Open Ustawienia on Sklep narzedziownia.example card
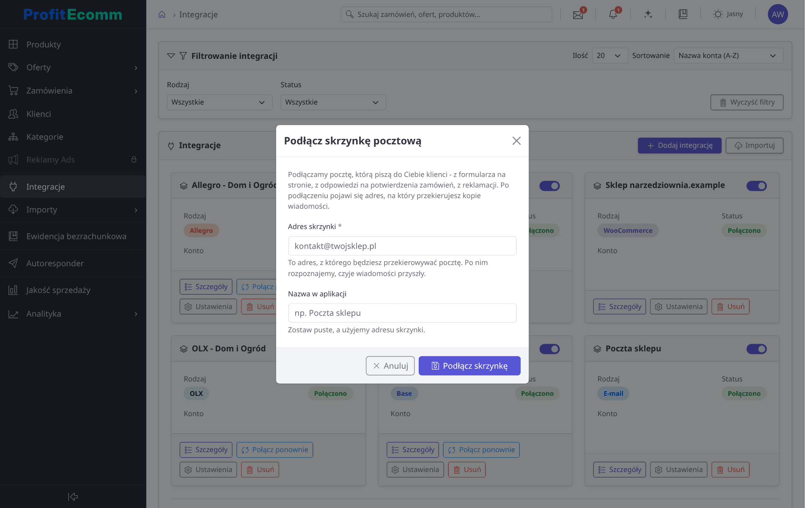 [x=678, y=306]
